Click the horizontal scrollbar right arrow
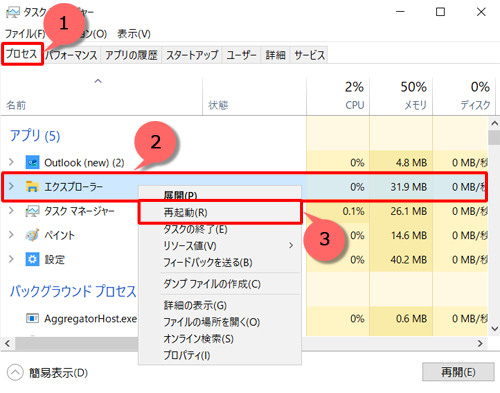 point(480,343)
